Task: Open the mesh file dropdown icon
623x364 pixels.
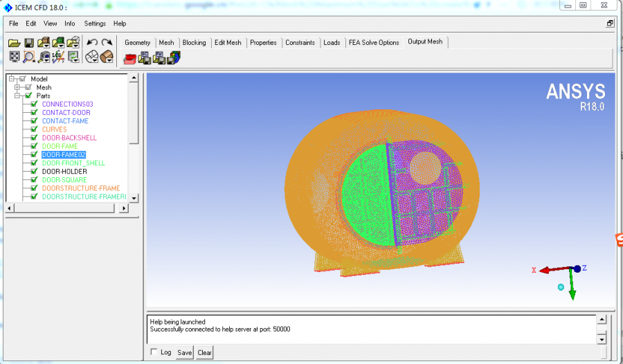Action: (58, 42)
